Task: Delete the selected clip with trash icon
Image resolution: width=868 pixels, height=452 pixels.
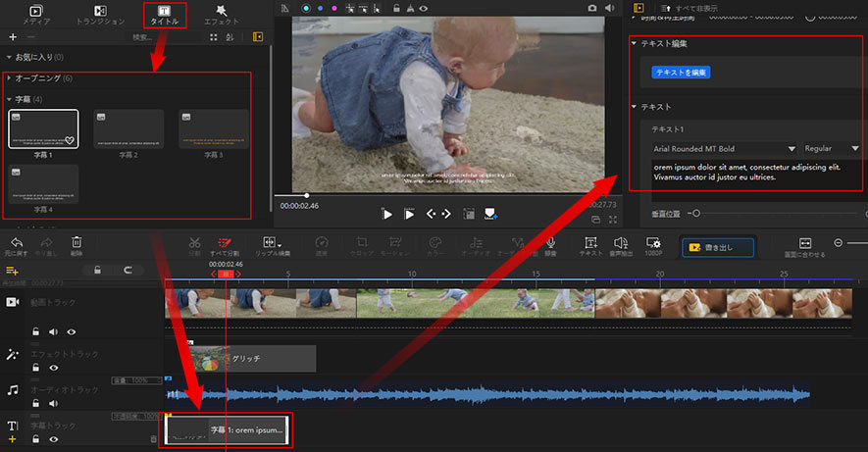Action: tap(77, 246)
